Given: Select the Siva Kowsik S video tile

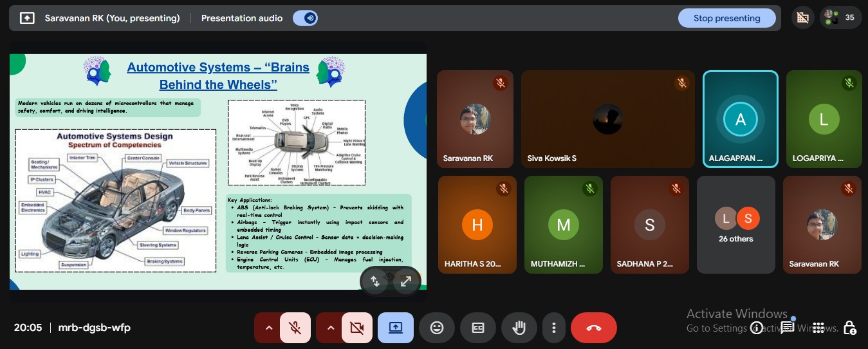Looking at the screenshot, I should [607, 119].
